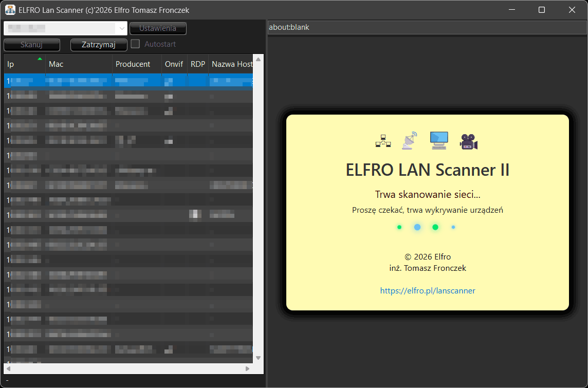This screenshot has width=588, height=388.
Task: Click the network topology icon in splash
Action: pyautogui.click(x=383, y=141)
